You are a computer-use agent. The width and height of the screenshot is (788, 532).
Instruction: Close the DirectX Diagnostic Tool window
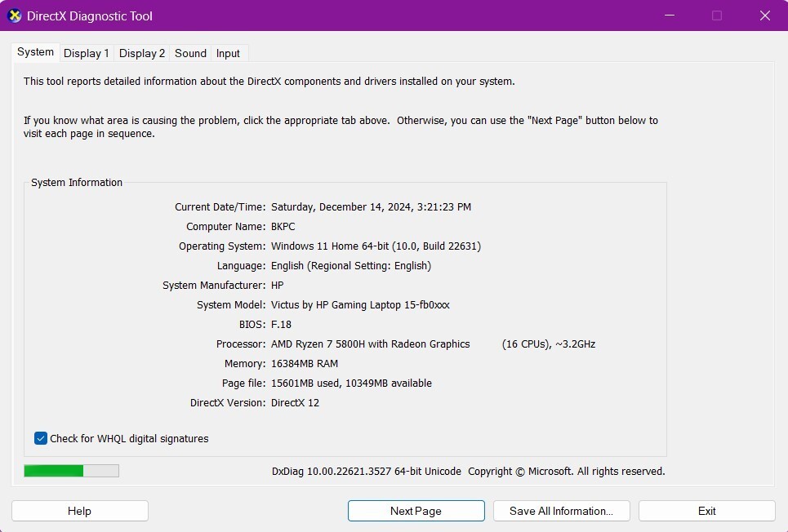[765, 16]
